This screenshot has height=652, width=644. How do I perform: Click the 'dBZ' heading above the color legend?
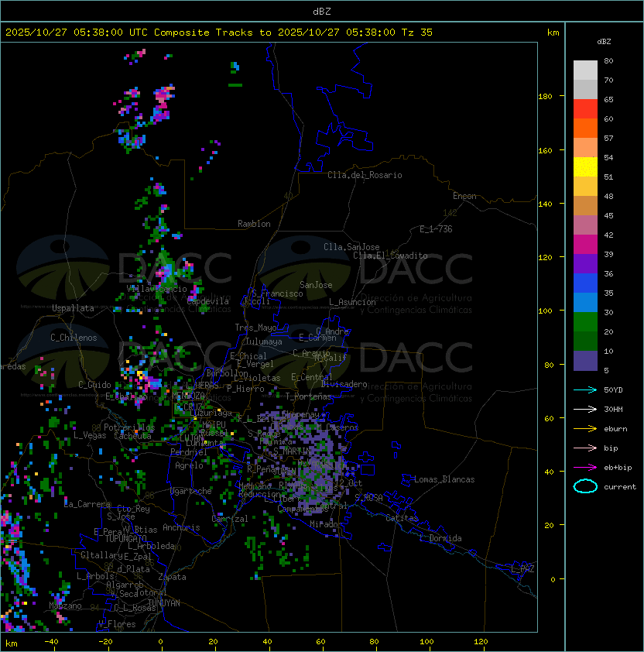click(604, 42)
